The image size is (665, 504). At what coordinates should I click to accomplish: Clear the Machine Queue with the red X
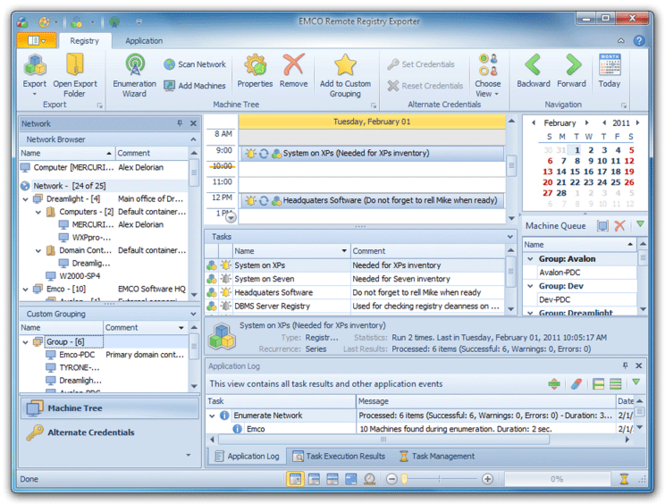click(x=620, y=226)
